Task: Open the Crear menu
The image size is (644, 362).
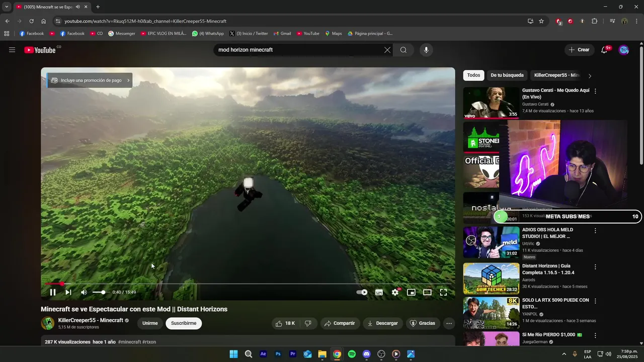Action: (x=579, y=50)
